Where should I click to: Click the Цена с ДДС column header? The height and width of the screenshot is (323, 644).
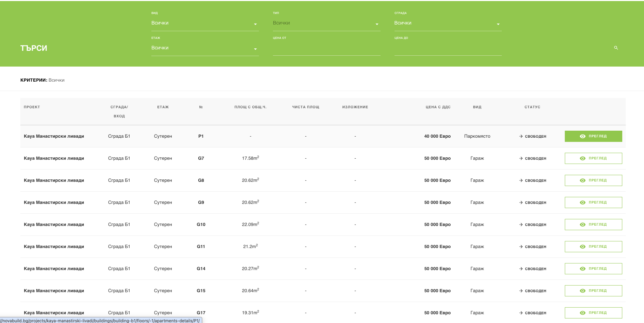click(x=438, y=107)
